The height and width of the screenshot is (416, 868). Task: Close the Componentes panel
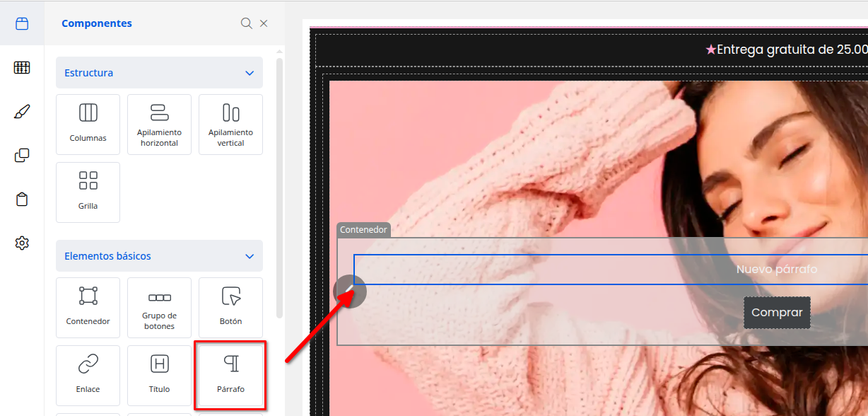pyautogui.click(x=264, y=23)
